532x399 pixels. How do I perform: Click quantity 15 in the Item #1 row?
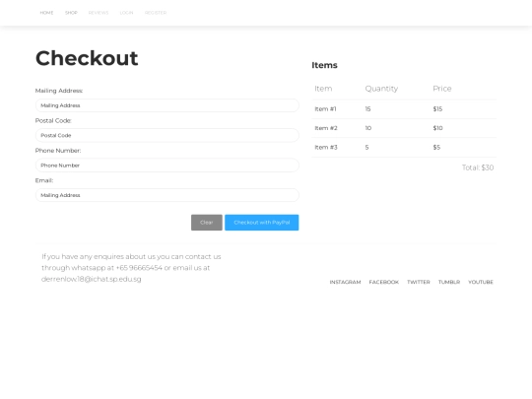367,109
